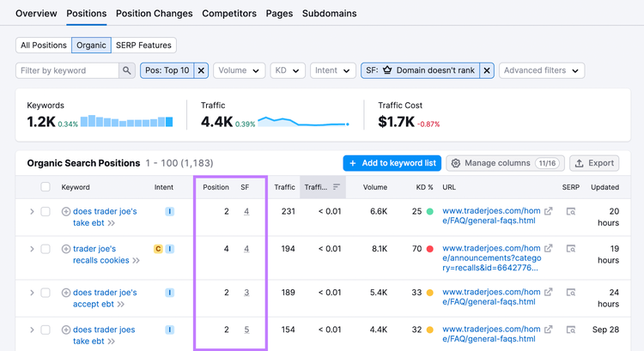
Task: Check the box for 'trader joe's recalls cookies'
Action: click(46, 249)
